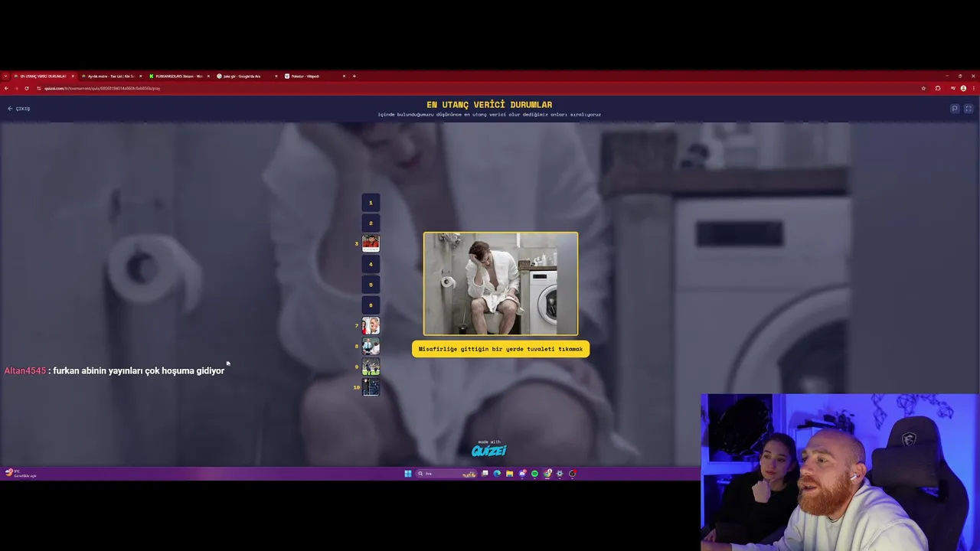Go back with the ÇIKIŞ exit link
This screenshot has width=980, height=551.
click(x=18, y=109)
